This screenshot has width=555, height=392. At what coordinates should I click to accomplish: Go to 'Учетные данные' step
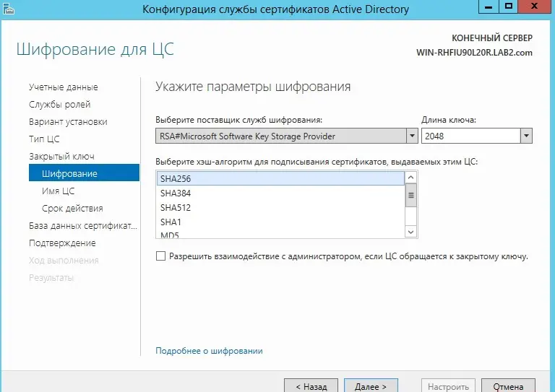pos(63,87)
